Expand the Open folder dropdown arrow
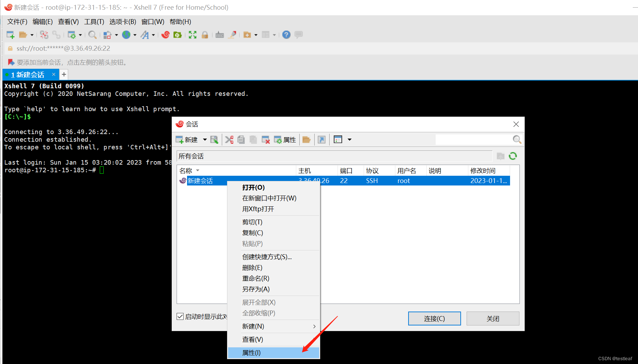Image resolution: width=638 pixels, height=364 pixels. (32, 35)
